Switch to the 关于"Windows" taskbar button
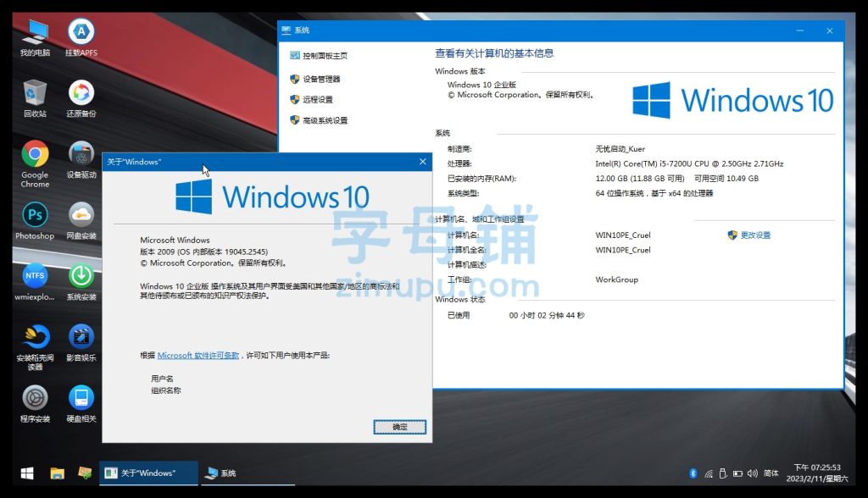 tap(149, 473)
